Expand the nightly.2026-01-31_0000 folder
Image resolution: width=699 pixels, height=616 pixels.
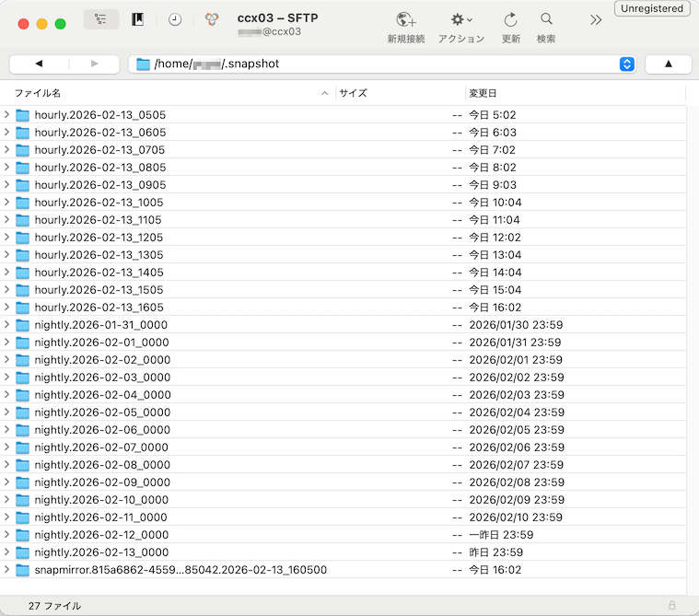pos(6,325)
